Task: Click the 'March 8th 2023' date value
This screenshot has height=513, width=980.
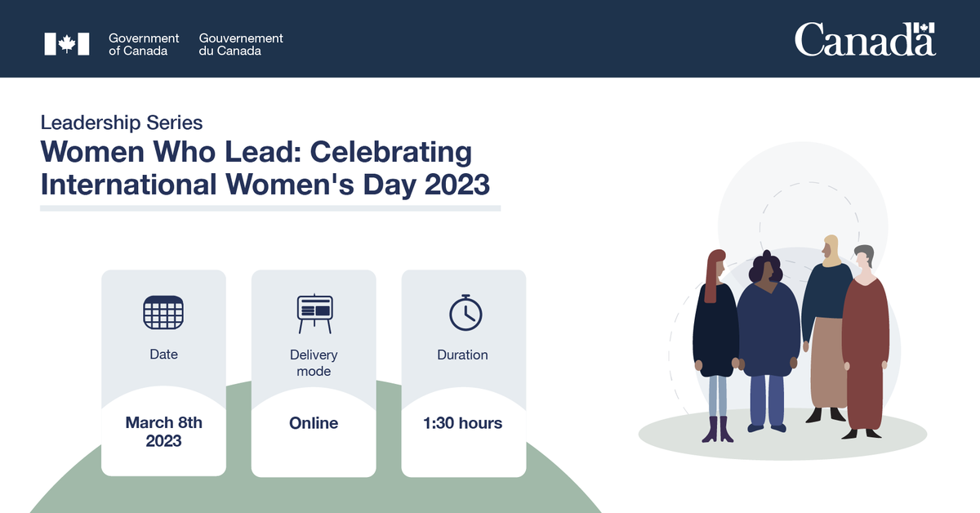Action: (x=163, y=432)
